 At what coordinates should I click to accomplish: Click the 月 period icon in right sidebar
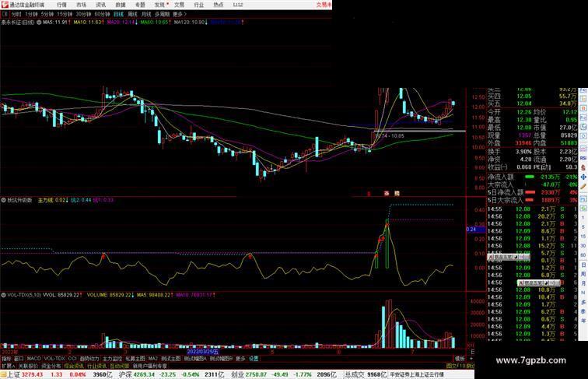[583, 283]
